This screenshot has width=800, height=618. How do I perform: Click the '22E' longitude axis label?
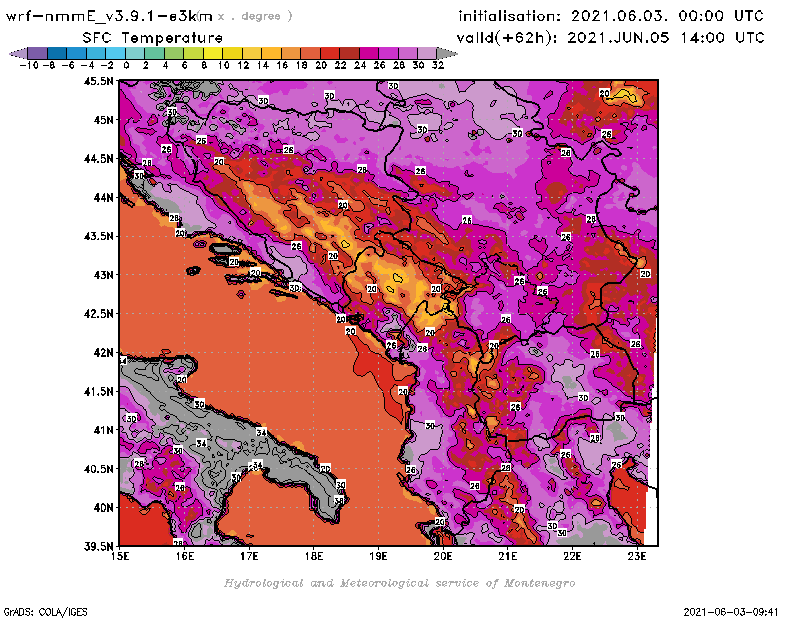pyautogui.click(x=572, y=556)
